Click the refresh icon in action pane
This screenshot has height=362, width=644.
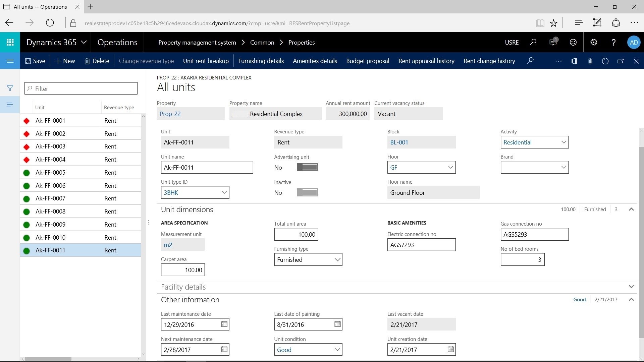tap(605, 61)
